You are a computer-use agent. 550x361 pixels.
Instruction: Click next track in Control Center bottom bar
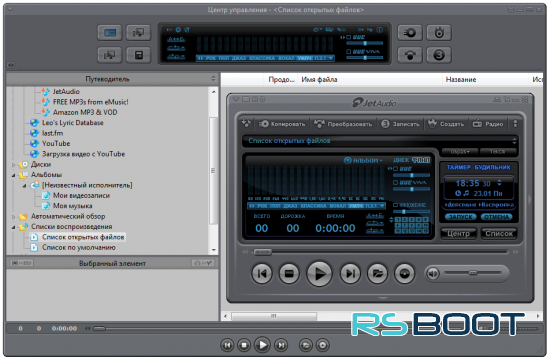click(x=281, y=345)
